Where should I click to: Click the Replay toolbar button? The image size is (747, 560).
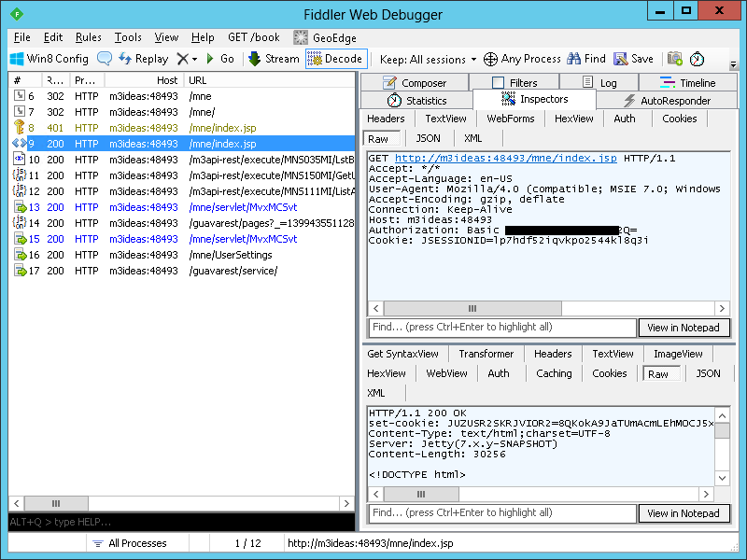click(144, 59)
